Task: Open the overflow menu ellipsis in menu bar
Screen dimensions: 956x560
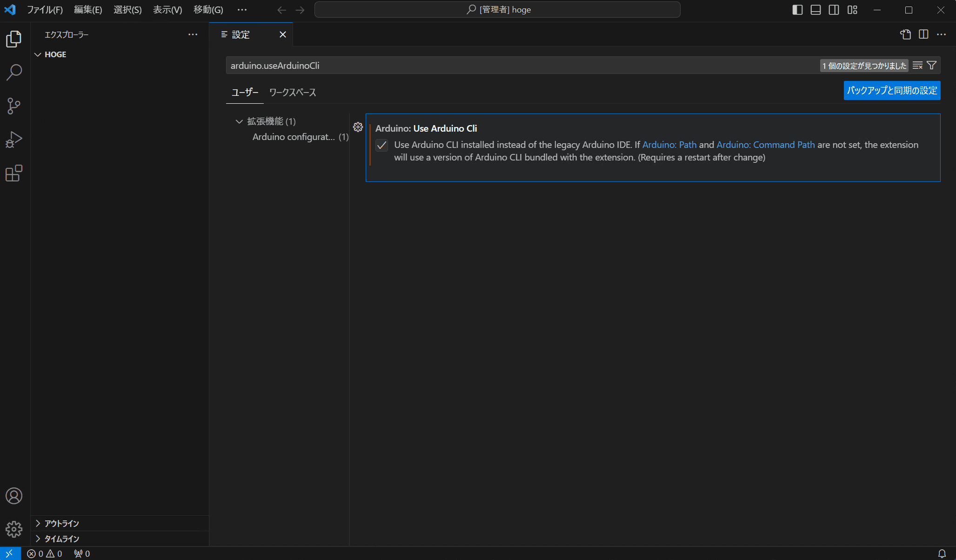Action: [x=242, y=10]
